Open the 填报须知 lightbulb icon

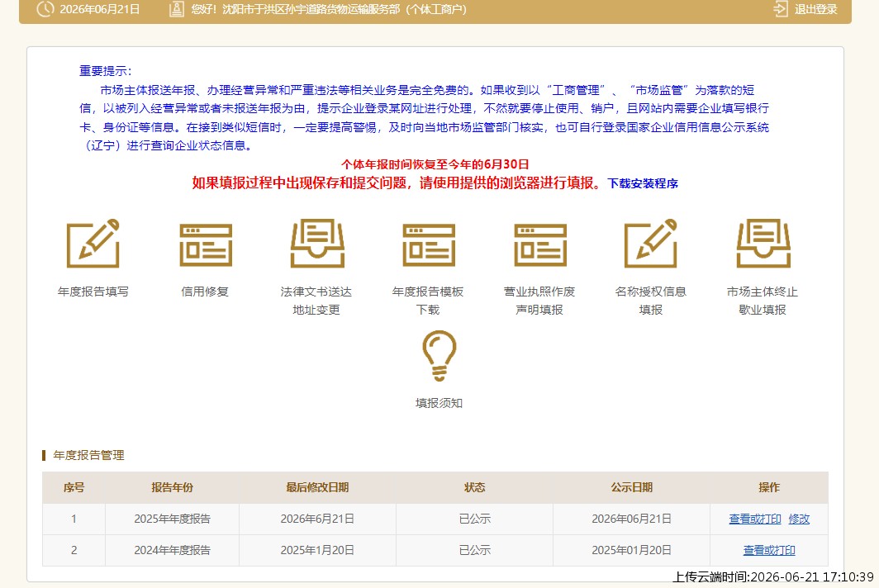(439, 357)
